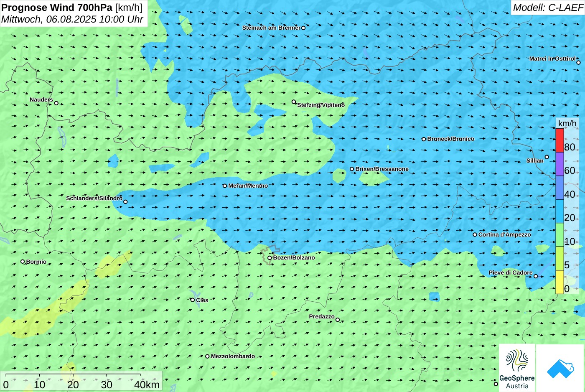Viewport: 585px width, 392px height.
Task: Click the Predazzo location marker
Action: click(x=338, y=320)
